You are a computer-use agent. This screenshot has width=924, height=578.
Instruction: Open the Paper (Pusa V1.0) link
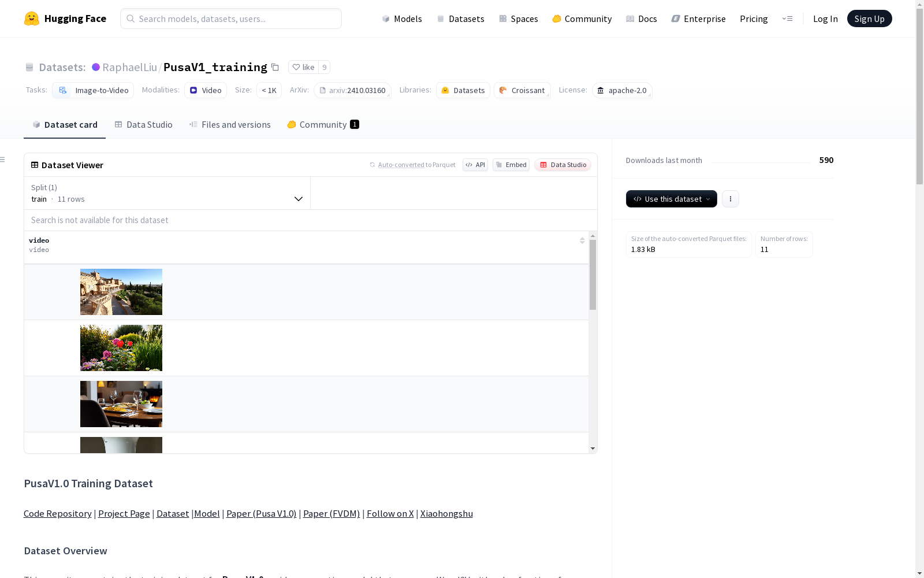(x=261, y=513)
